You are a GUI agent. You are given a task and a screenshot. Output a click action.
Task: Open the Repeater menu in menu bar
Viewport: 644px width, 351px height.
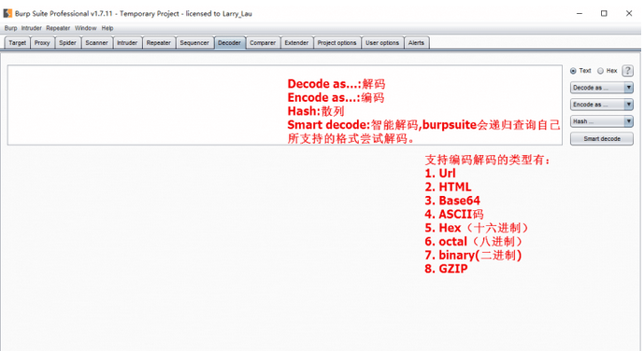58,28
